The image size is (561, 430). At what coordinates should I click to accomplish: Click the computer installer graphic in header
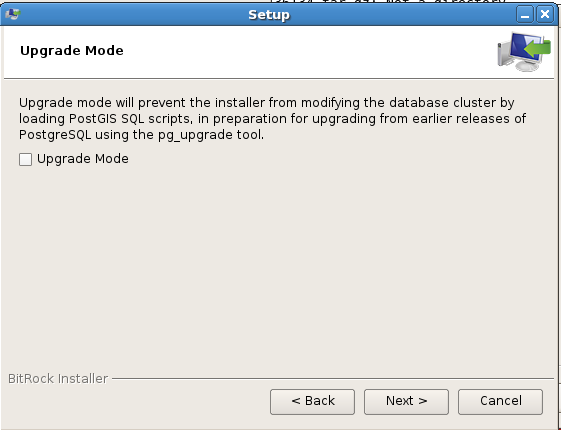pos(524,52)
